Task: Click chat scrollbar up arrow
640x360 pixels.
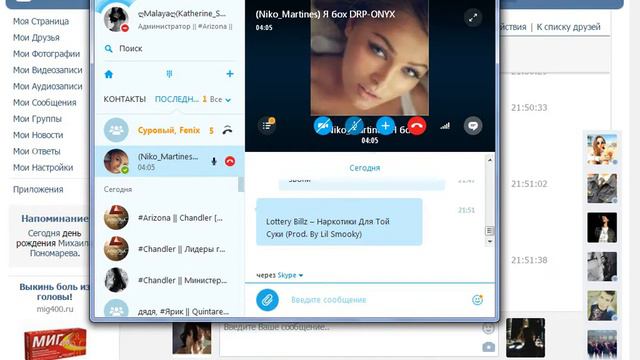Action: (x=490, y=160)
